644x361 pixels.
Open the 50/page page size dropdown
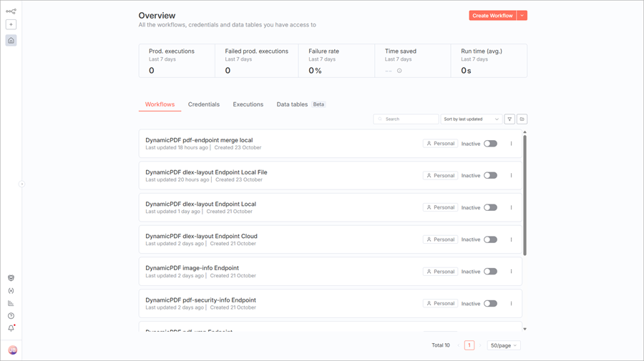[503, 345]
